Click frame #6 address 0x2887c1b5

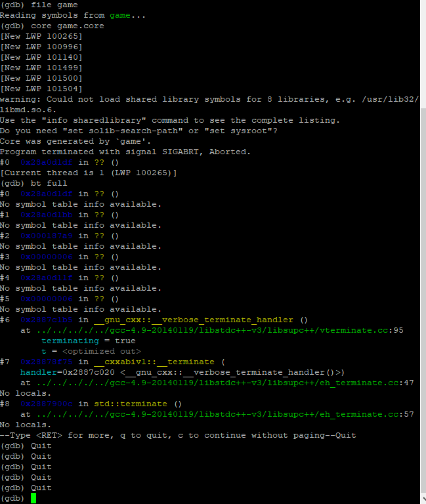(x=47, y=320)
